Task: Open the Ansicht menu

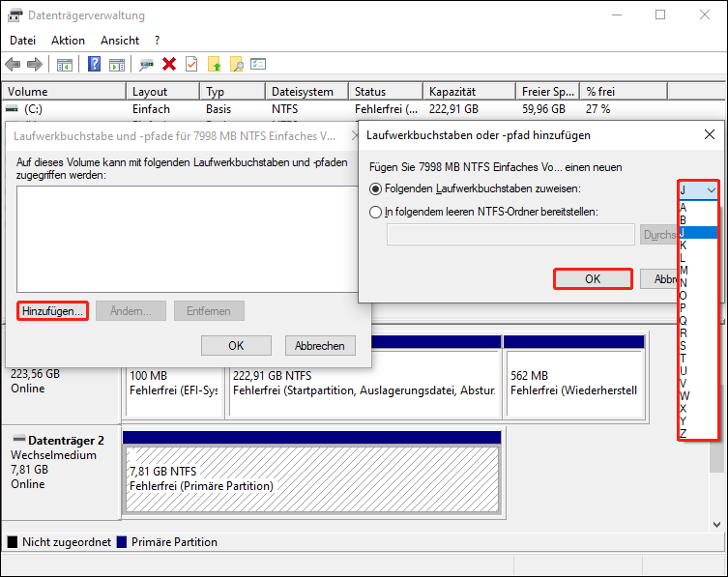Action: 120,41
